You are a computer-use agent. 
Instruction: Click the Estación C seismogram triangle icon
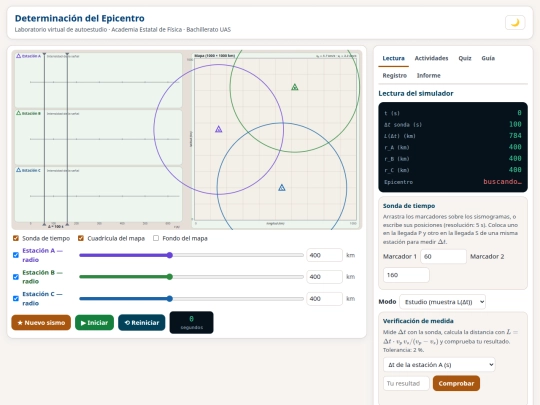click(x=19, y=170)
